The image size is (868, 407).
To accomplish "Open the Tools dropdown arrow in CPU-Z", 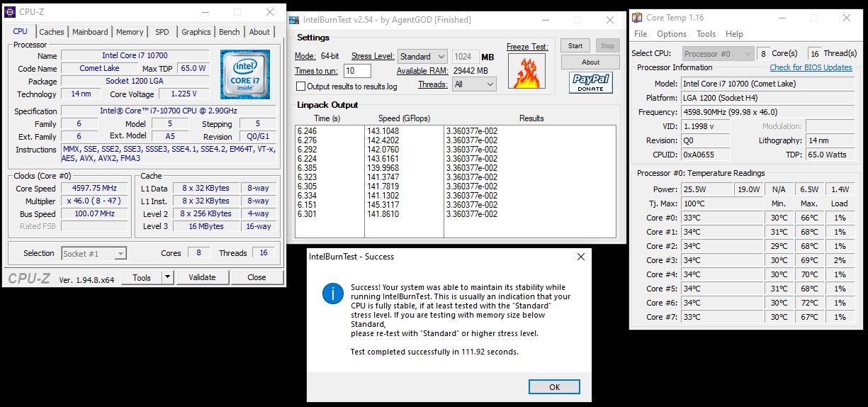I will click(168, 277).
